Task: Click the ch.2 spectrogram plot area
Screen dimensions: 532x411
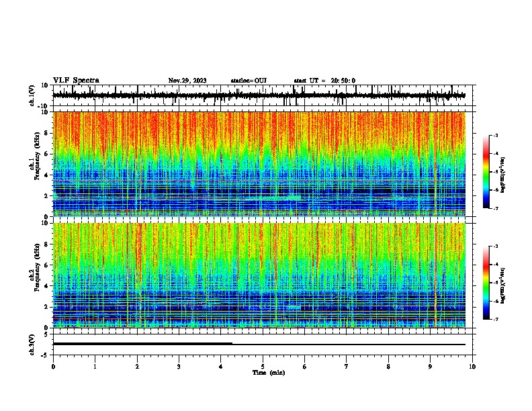Action: click(259, 275)
